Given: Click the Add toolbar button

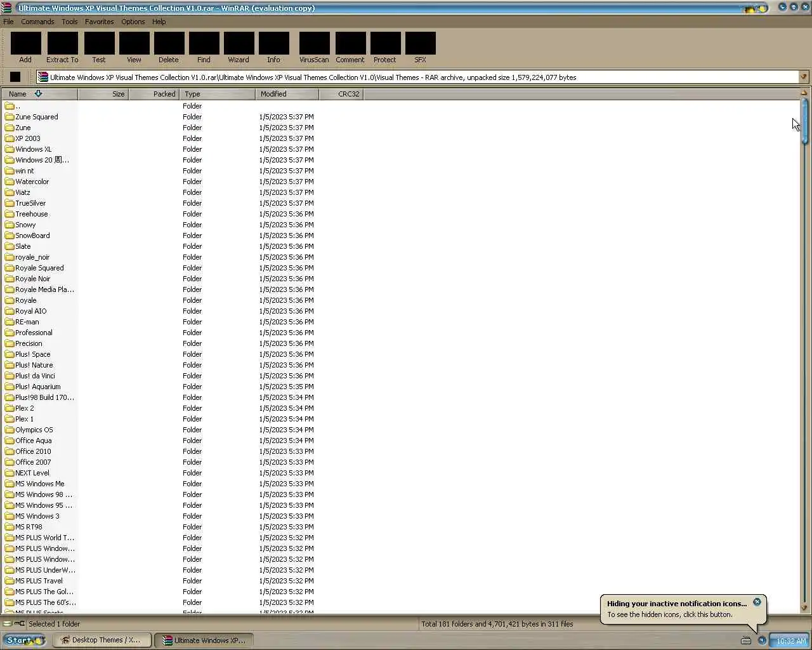Looking at the screenshot, I should tap(25, 48).
